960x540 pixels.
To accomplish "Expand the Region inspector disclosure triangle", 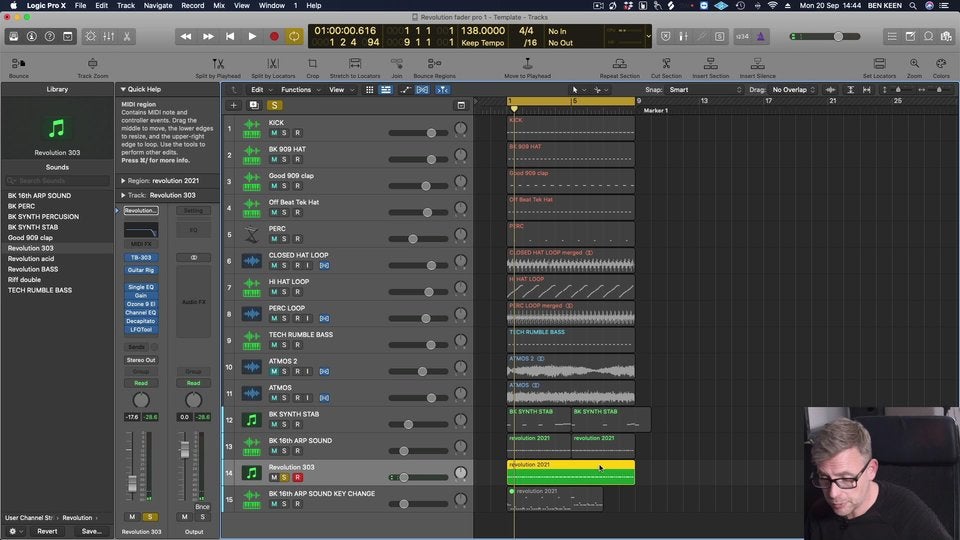I will [x=122, y=181].
